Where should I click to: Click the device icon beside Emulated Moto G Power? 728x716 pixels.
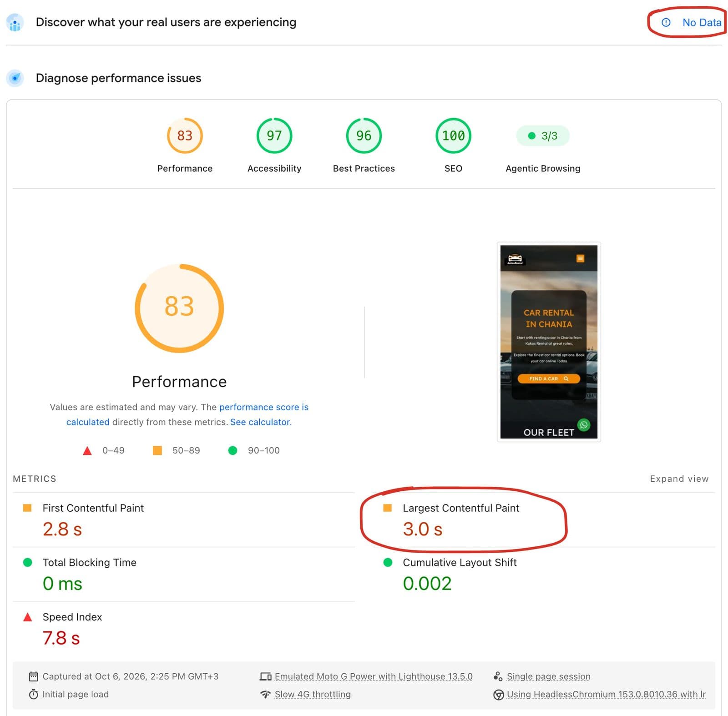click(265, 676)
